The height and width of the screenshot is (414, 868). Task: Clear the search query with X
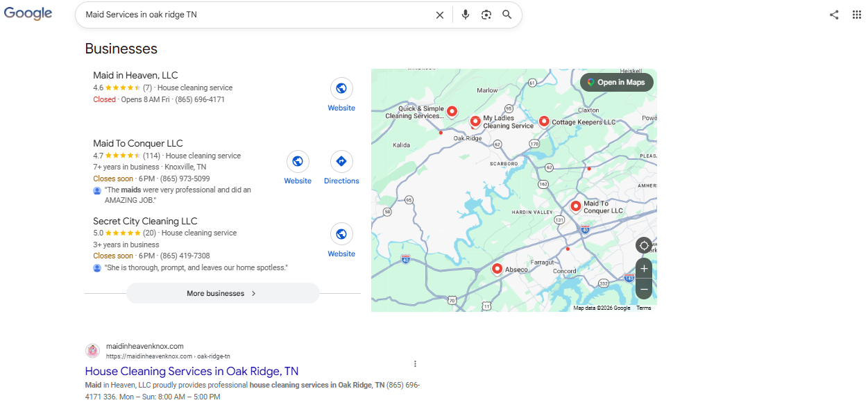coord(440,15)
